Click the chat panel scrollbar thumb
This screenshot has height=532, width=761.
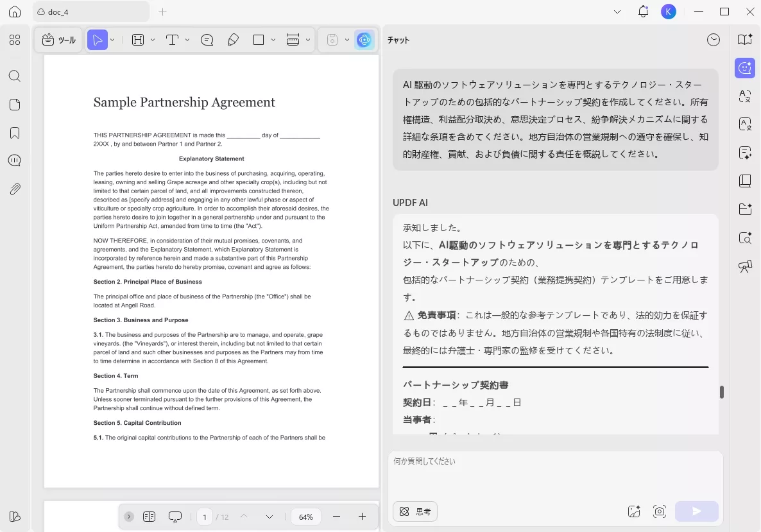(722, 392)
